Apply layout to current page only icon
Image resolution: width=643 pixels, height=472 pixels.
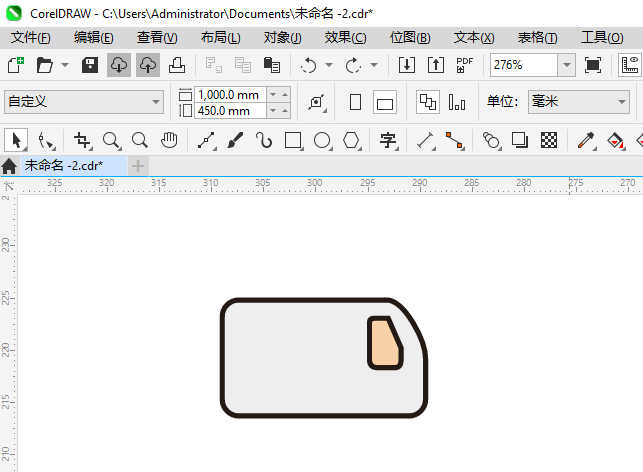pyautogui.click(x=457, y=102)
